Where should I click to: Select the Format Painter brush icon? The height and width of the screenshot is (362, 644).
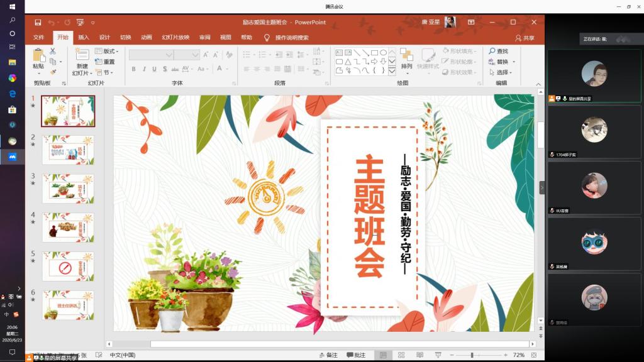point(52,72)
